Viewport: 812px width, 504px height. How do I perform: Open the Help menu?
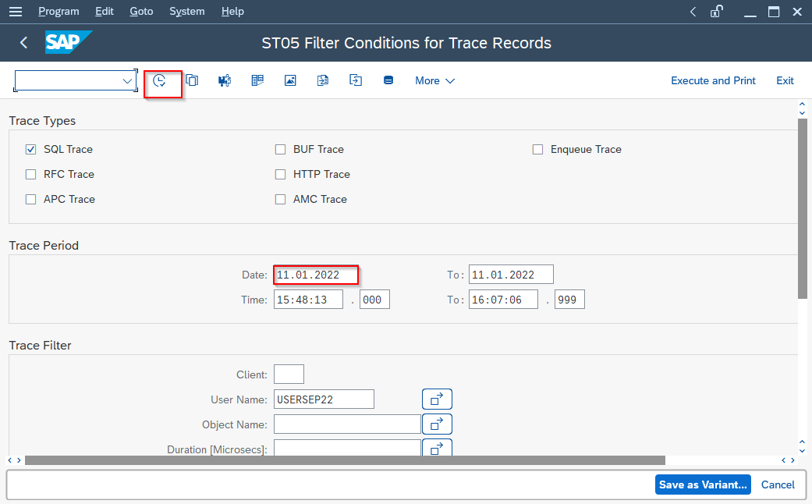coord(232,12)
